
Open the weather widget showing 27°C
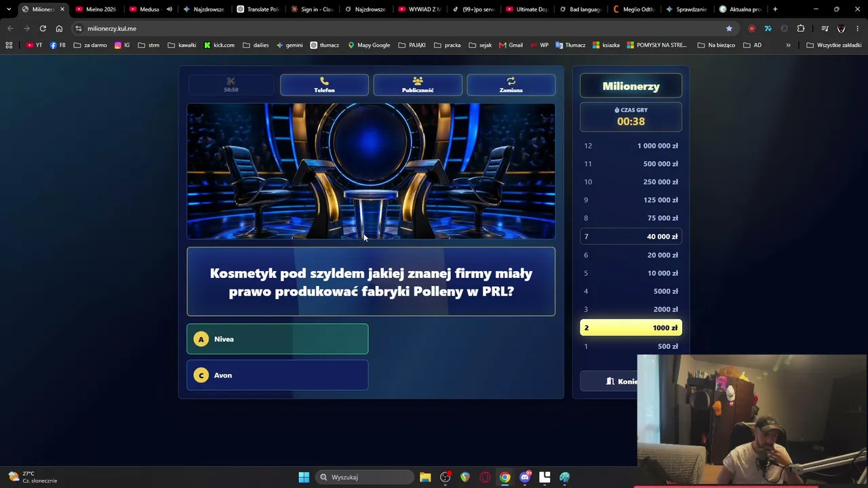pos(33,477)
